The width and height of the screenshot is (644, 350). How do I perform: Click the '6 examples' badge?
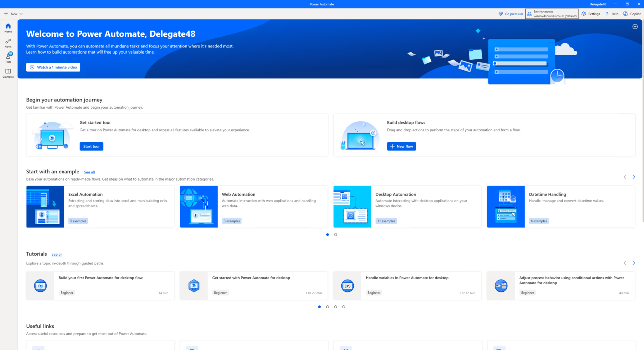pyautogui.click(x=539, y=221)
